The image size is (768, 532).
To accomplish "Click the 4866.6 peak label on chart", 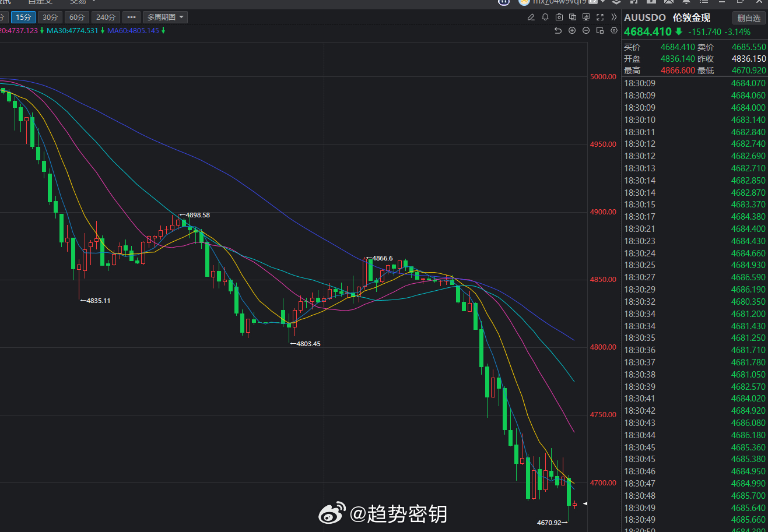I will 383,258.
